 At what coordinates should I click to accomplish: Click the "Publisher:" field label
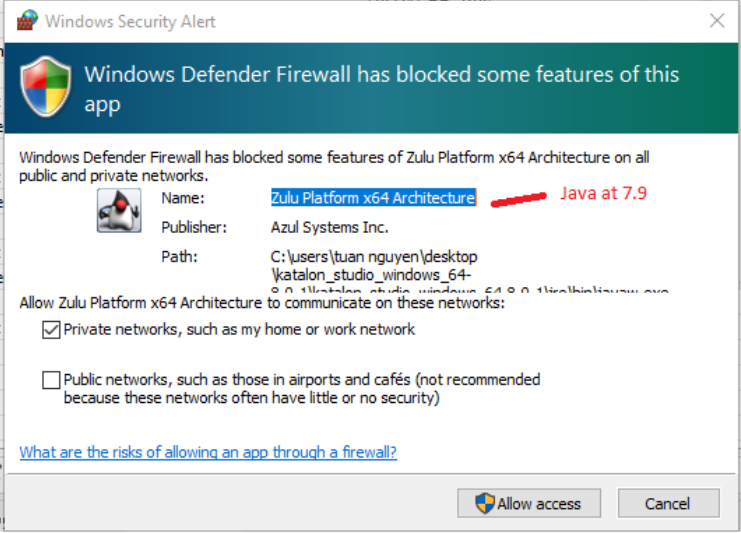point(194,227)
